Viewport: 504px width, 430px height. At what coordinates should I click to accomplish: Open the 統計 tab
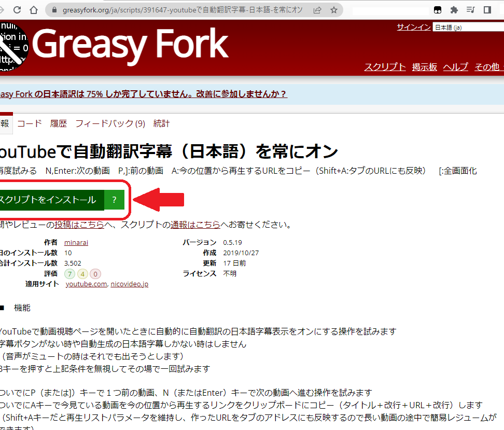[x=161, y=123]
